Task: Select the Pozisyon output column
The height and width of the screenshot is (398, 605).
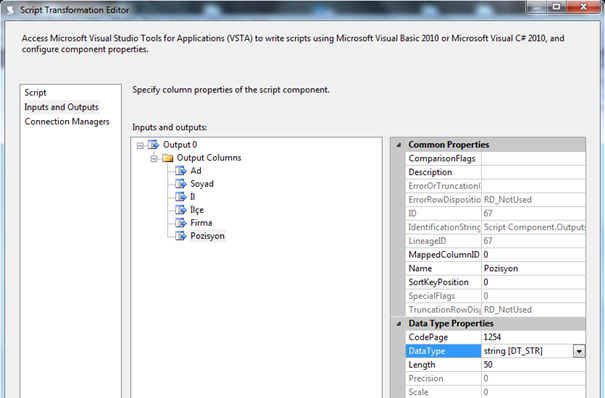Action: click(x=207, y=236)
